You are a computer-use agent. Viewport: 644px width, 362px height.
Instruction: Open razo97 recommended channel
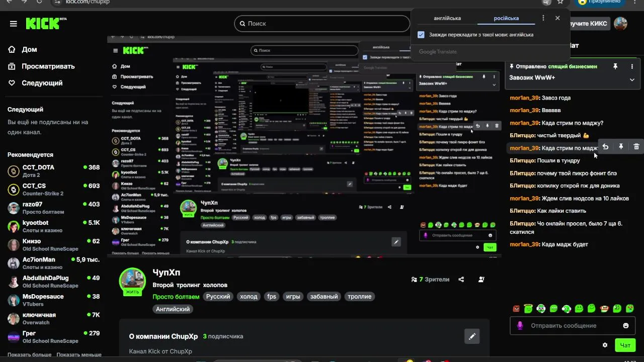[x=54, y=208]
